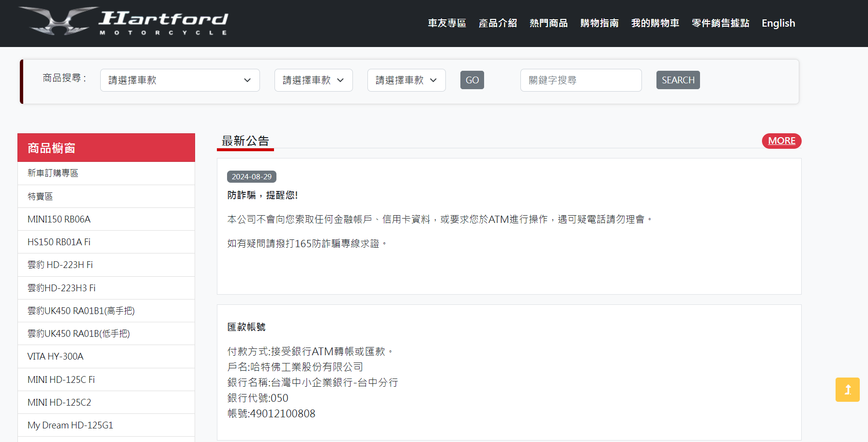Click the 商品櫥窗 sidebar header

(x=106, y=147)
